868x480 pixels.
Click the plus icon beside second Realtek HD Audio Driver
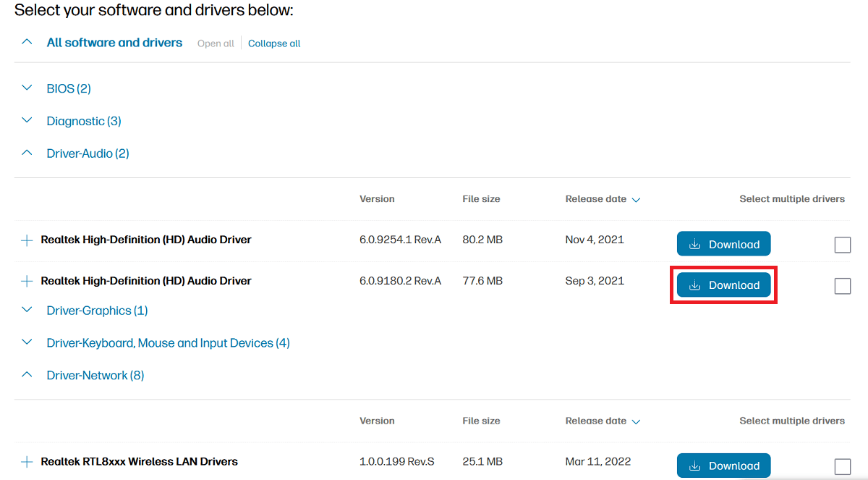point(27,280)
